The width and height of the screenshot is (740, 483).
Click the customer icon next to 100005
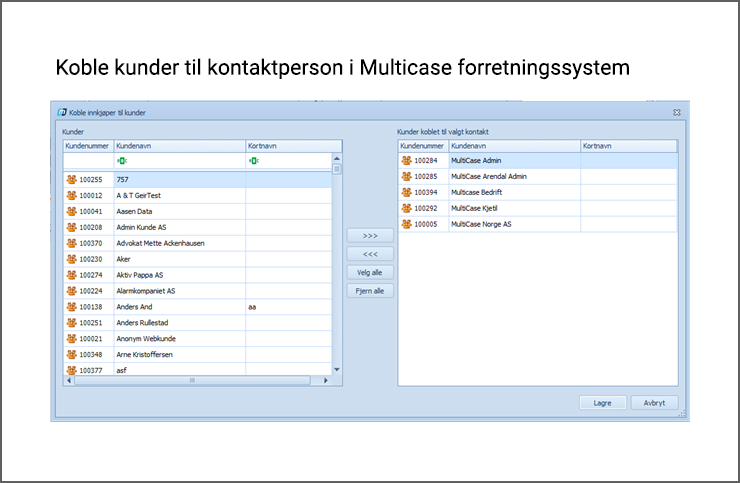click(406, 224)
